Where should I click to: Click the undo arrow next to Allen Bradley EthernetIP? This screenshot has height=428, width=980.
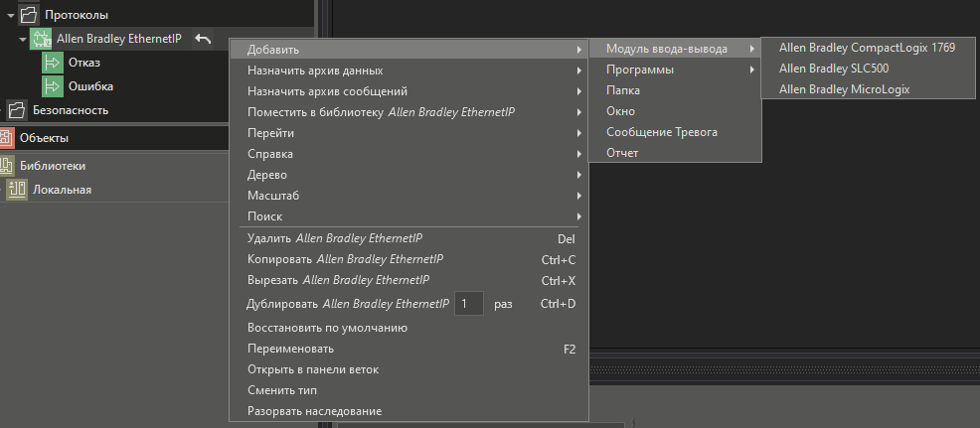(x=203, y=39)
